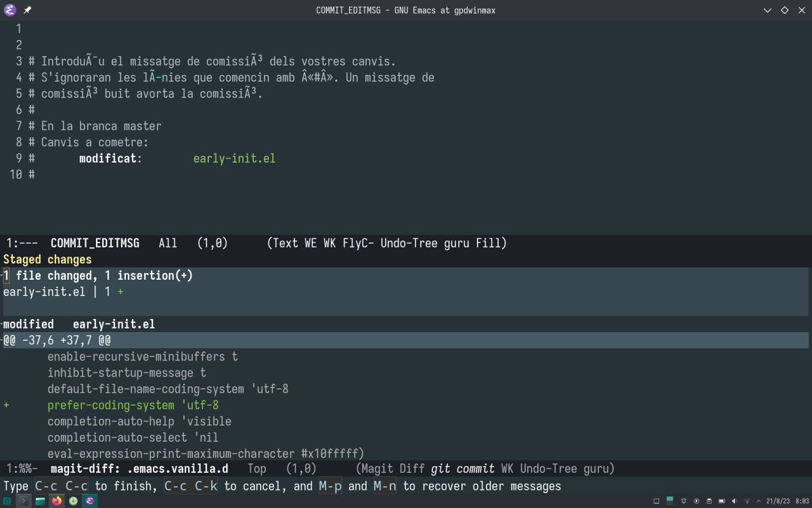Open the Emacs window menu icon in title bar
The width and height of the screenshot is (812, 508).
[9, 10]
